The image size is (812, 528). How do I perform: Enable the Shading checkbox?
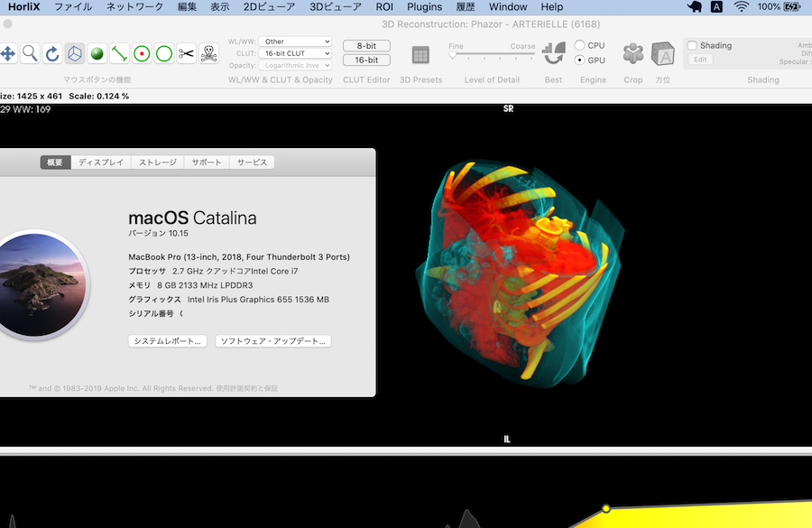(x=692, y=46)
